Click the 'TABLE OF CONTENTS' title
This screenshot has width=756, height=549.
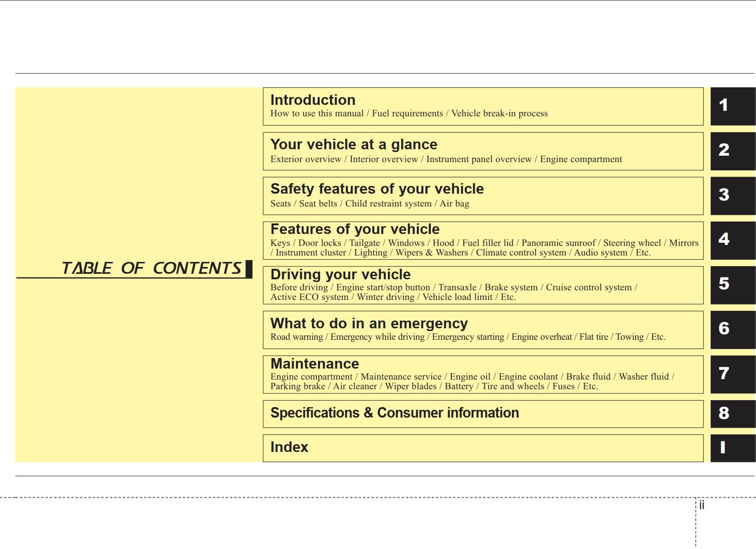click(x=152, y=268)
